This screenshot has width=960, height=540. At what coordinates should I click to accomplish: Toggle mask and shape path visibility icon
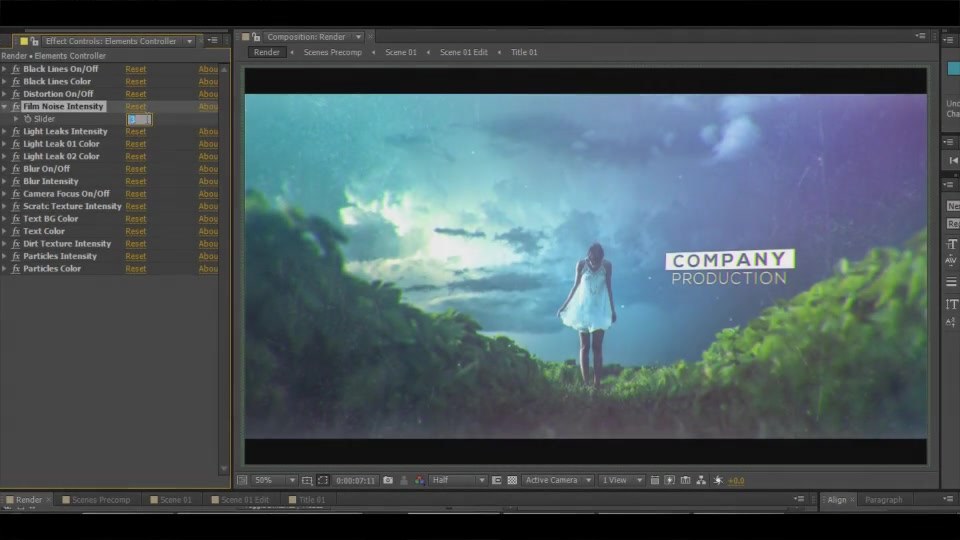[323, 481]
